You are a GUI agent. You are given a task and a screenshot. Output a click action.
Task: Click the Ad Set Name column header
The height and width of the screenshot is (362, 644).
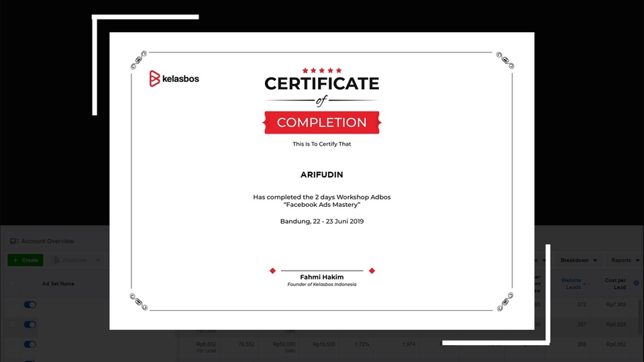[58, 284]
